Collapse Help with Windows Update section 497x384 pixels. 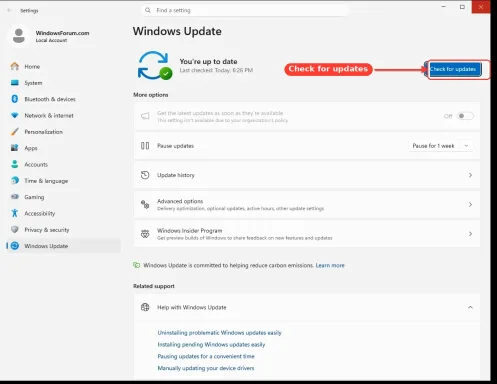470,307
